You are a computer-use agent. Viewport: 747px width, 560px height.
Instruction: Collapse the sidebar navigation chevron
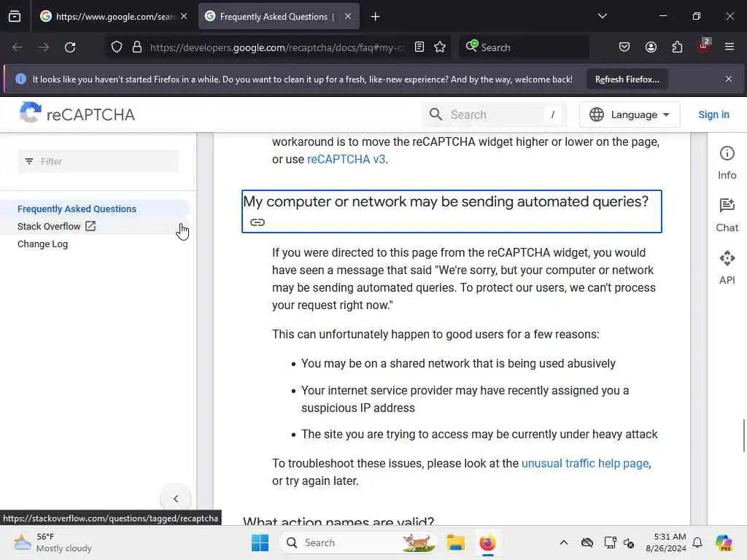(x=176, y=499)
